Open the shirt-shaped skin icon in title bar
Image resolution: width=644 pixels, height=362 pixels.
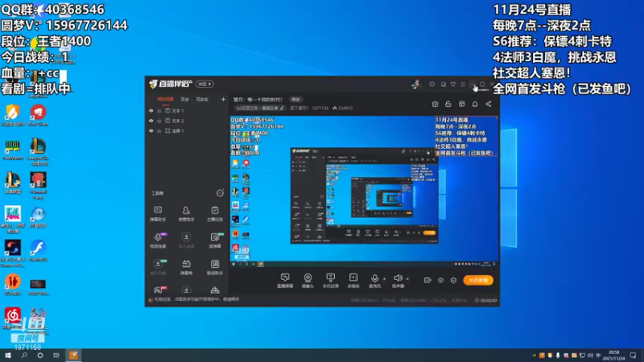point(453,84)
